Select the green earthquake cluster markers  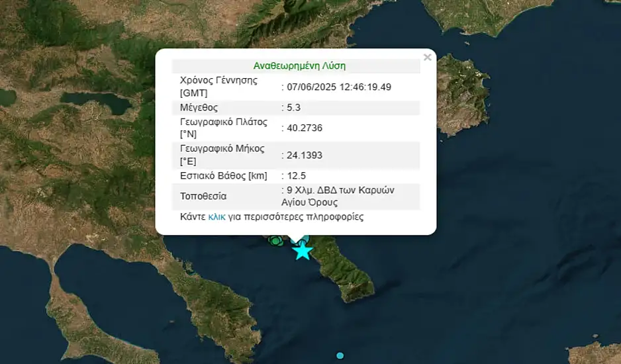point(274,241)
